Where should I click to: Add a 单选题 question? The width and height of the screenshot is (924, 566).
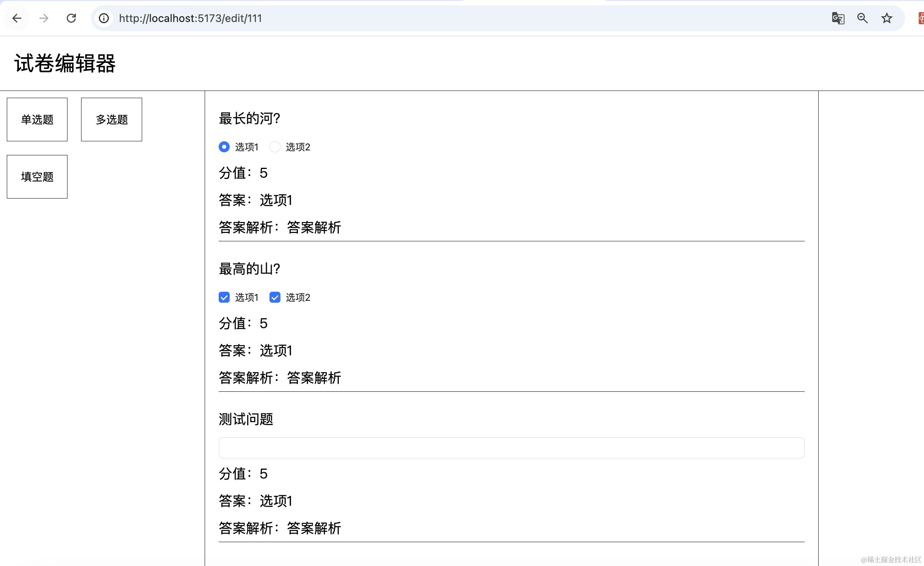pos(37,120)
